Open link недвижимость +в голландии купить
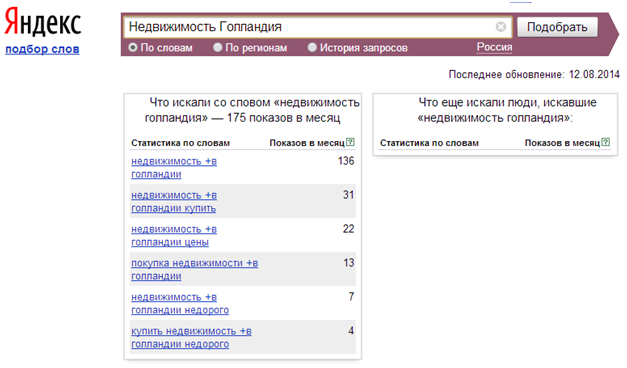627x368 pixels. point(174,202)
